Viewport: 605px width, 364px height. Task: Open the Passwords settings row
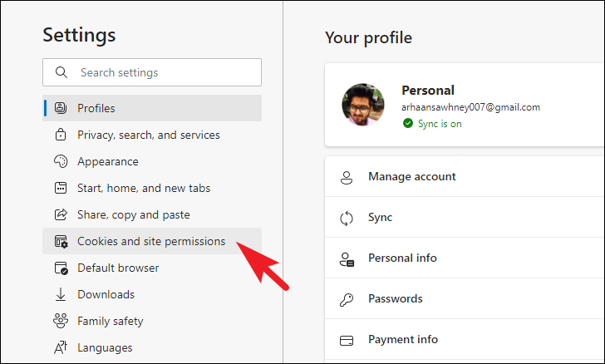(x=465, y=299)
